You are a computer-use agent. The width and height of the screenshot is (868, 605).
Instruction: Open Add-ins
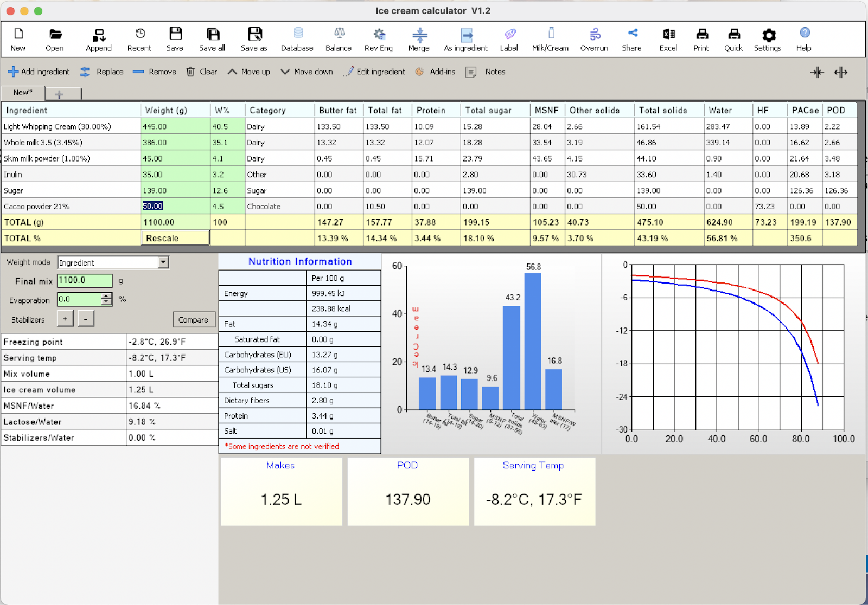click(435, 72)
